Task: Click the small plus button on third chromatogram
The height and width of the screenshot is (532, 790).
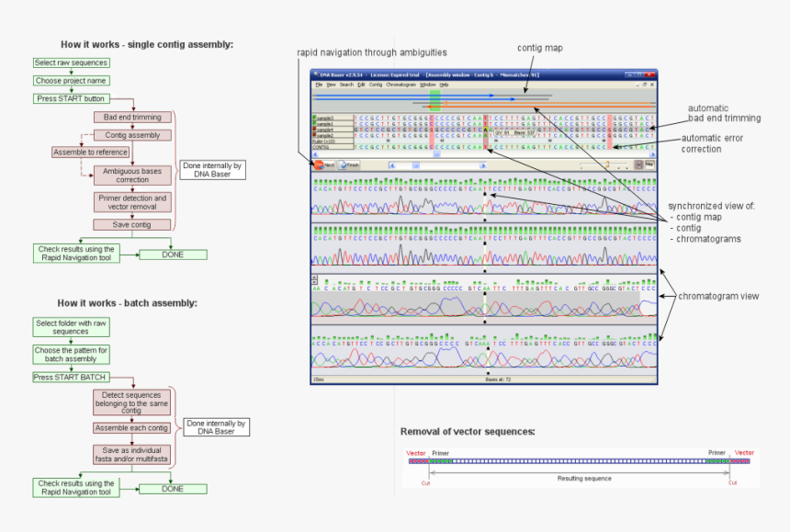Action: (314, 277)
